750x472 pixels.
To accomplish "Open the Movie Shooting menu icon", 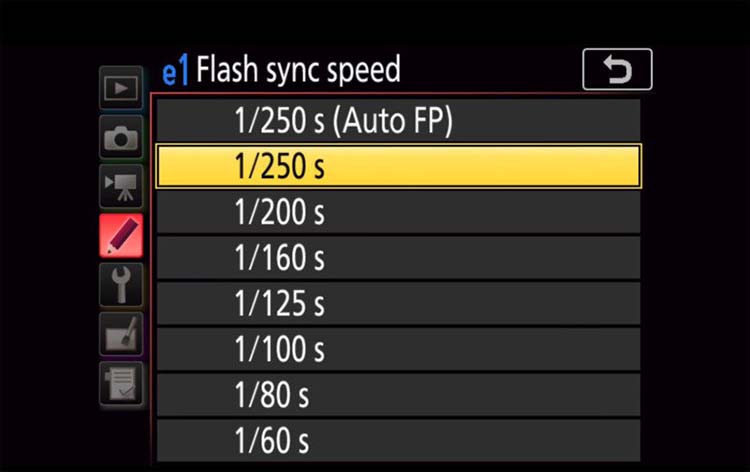I will 121,187.
